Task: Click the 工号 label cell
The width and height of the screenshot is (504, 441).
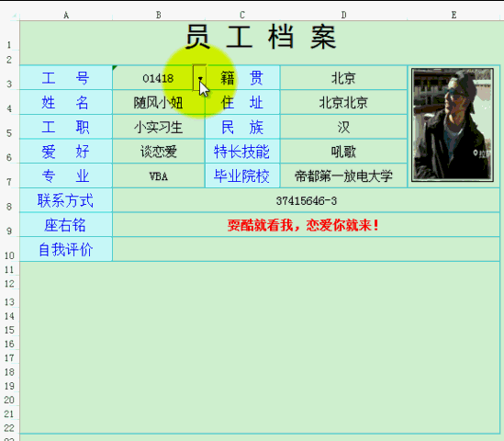Action: point(66,78)
